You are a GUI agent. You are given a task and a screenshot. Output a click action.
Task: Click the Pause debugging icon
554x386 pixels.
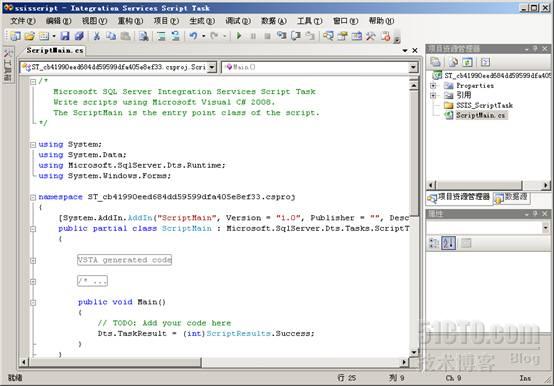click(x=253, y=36)
